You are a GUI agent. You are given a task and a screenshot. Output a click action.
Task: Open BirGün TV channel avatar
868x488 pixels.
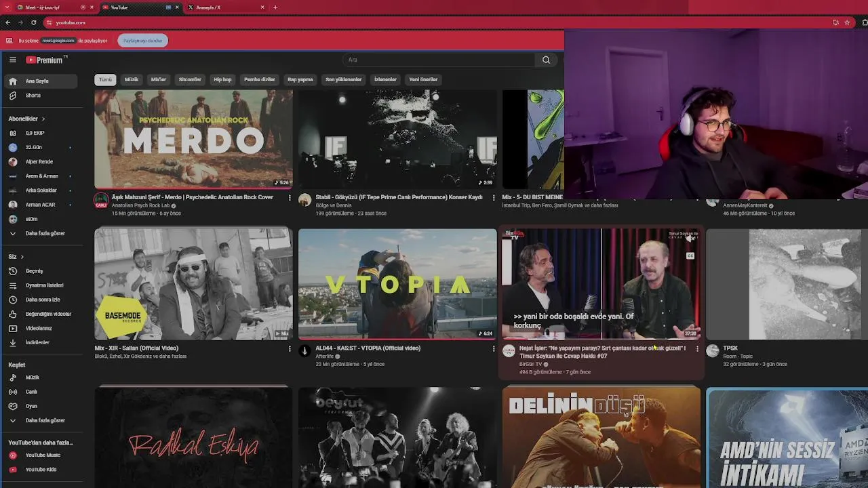(509, 350)
